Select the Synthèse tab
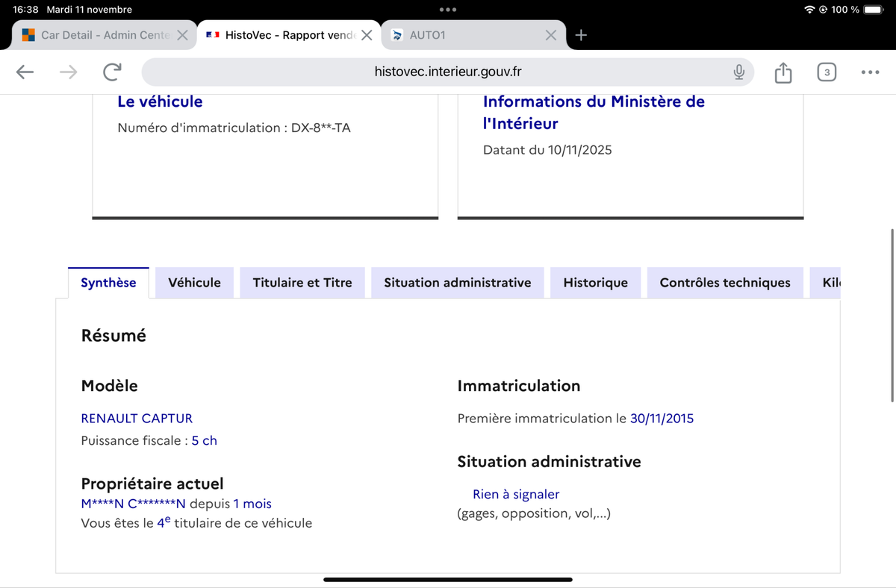The image size is (896, 588). pos(108,283)
